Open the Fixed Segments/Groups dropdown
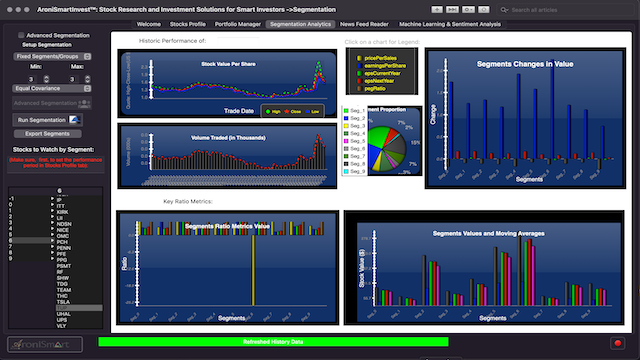The height and width of the screenshot is (360, 640). pyautogui.click(x=52, y=56)
